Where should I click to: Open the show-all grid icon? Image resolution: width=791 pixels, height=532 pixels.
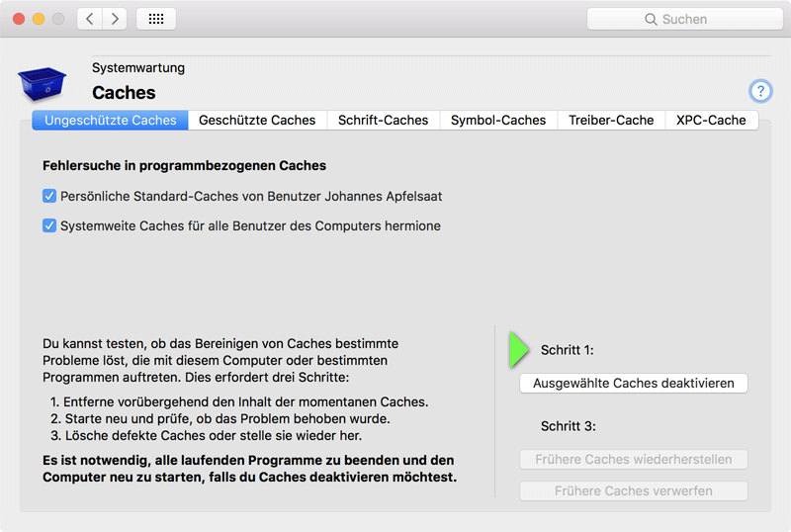pos(156,19)
